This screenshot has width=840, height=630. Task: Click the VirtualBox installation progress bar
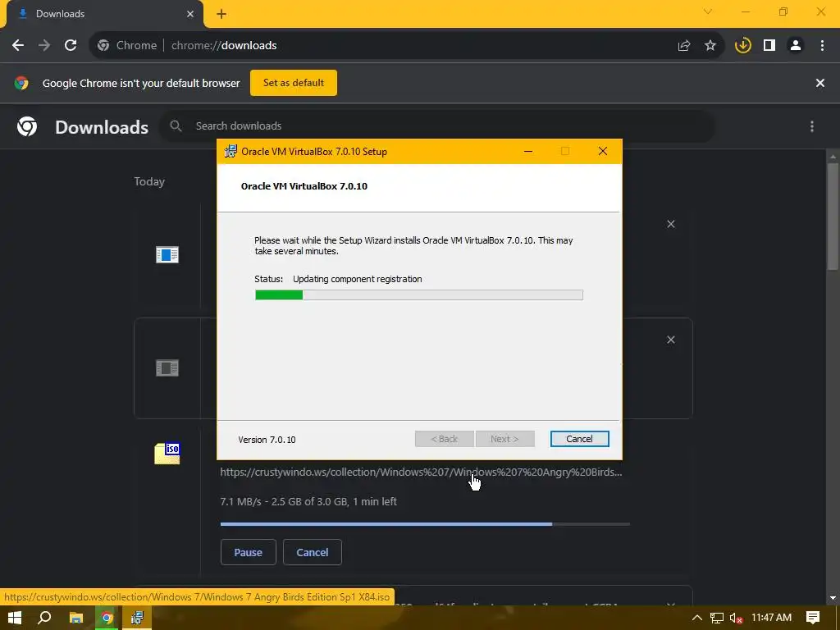tap(419, 294)
